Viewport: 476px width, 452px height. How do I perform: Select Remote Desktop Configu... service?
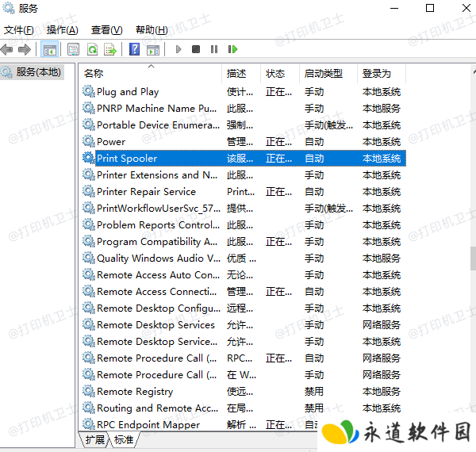[x=159, y=308]
